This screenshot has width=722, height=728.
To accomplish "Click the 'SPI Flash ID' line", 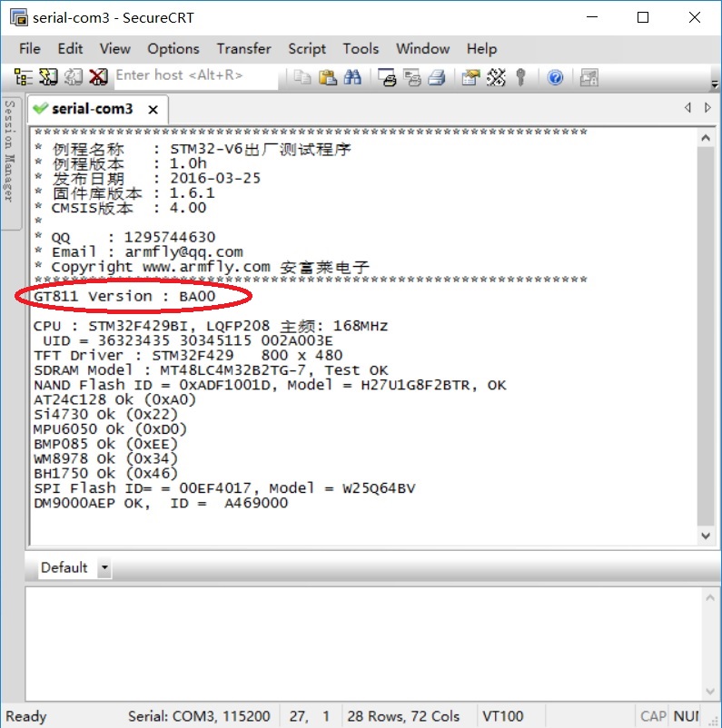I will coord(224,488).
